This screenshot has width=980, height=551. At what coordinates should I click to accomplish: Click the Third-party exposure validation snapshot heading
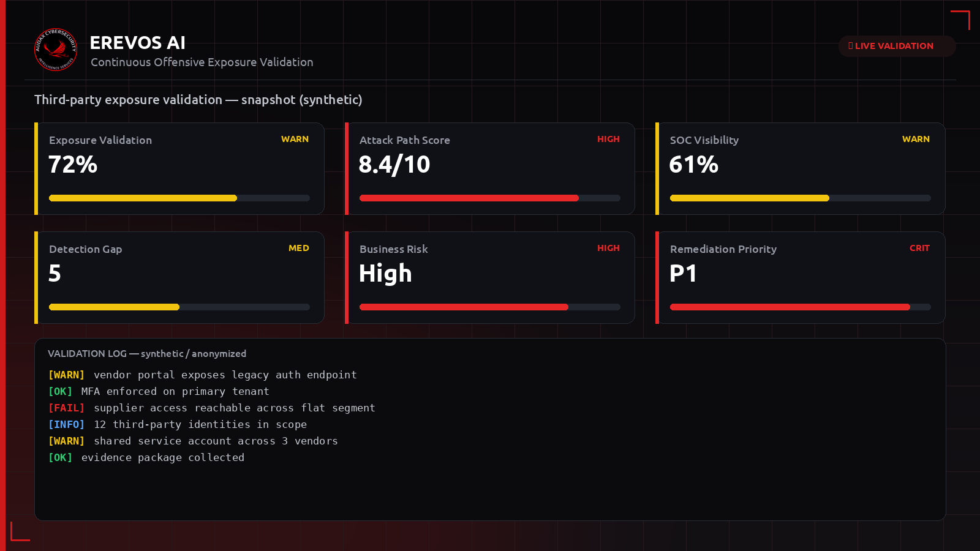(x=198, y=100)
